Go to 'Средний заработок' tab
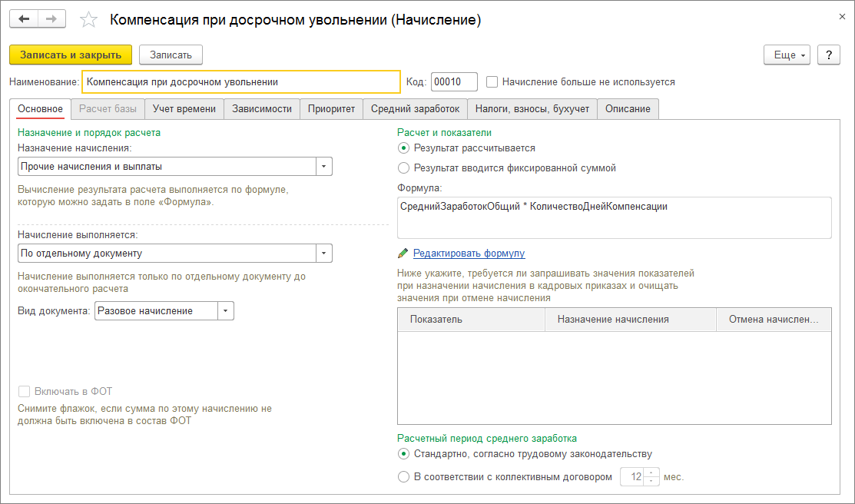Viewport: 855px width, 504px height. coord(415,109)
